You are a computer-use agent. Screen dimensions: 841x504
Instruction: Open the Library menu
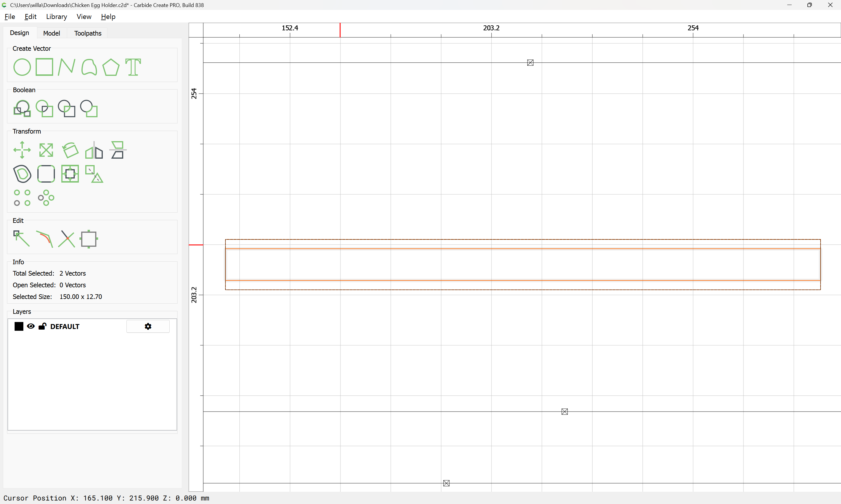[56, 17]
